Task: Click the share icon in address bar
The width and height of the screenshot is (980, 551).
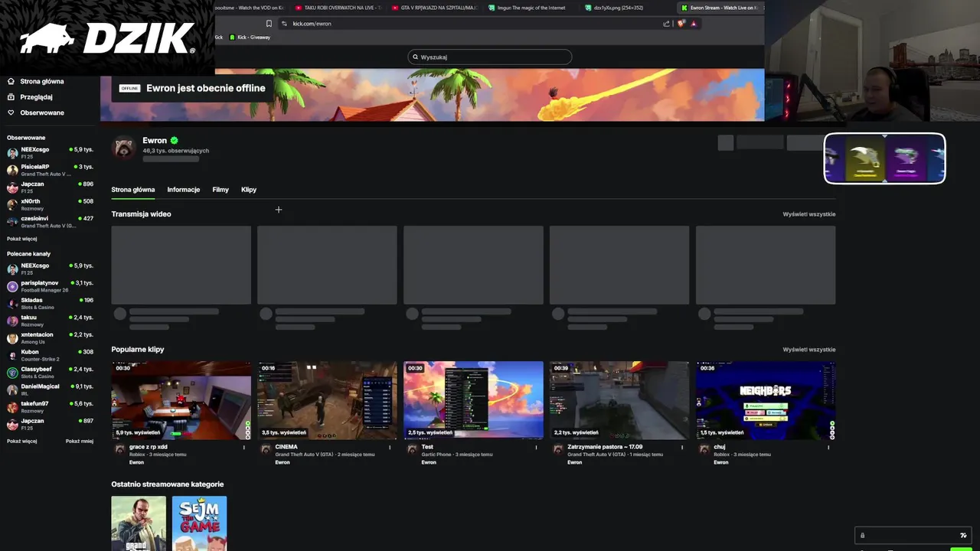Action: tap(666, 24)
